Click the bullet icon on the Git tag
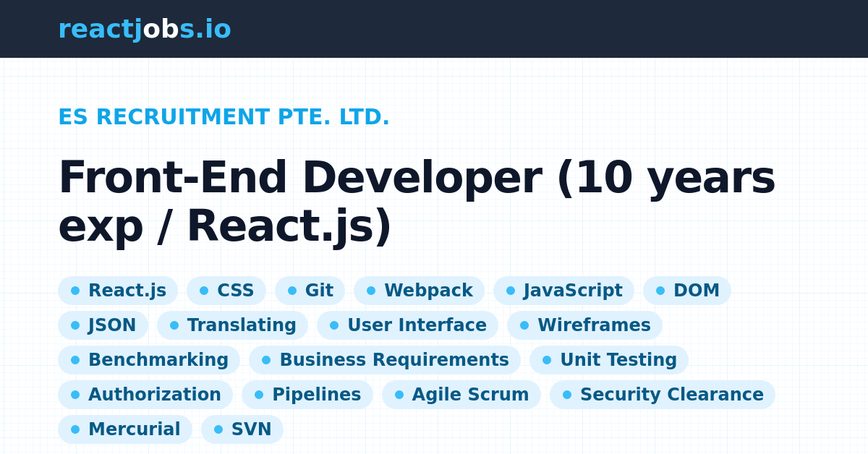The image size is (868, 454). tap(294, 291)
